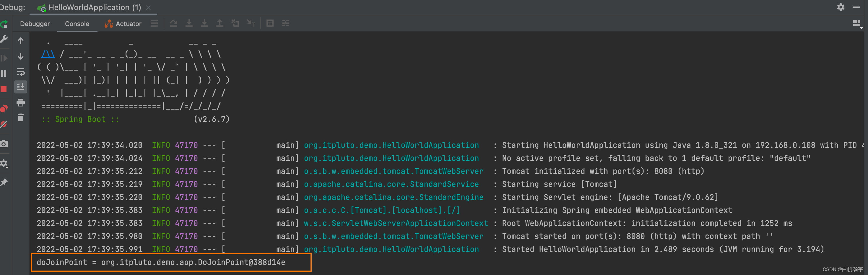Resume program using the left sidebar play icon
The image size is (868, 275).
pos(4,58)
